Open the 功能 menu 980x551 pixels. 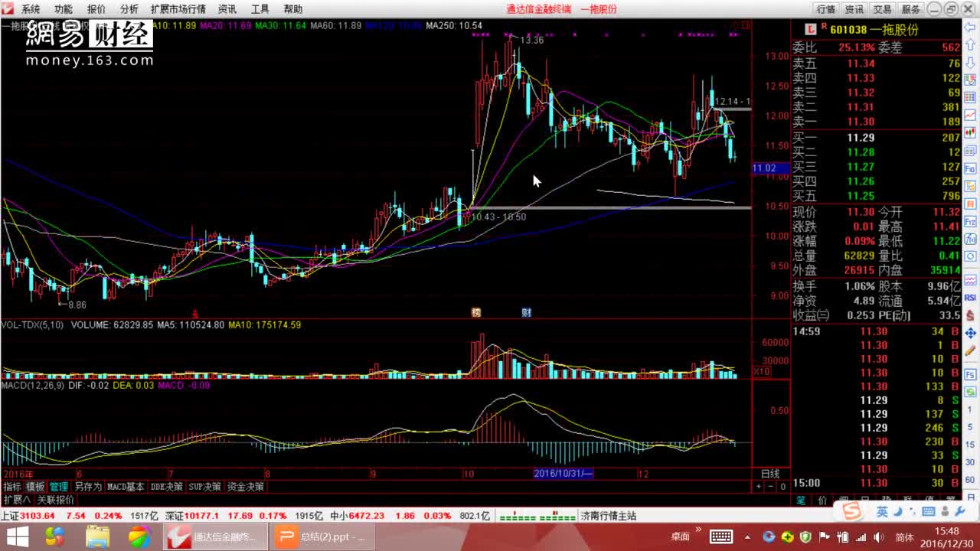[64, 9]
